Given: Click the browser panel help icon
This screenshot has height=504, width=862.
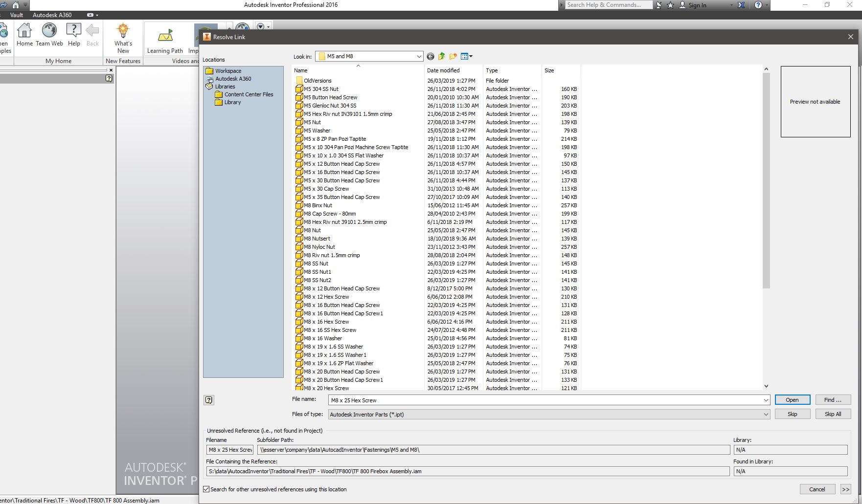Looking at the screenshot, I should [x=109, y=78].
